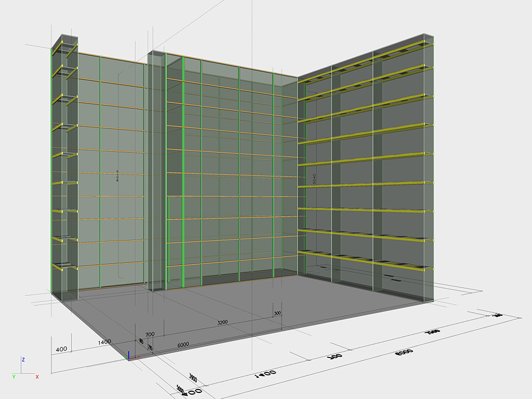Select the 300 dimension label on the floor

tap(277, 313)
